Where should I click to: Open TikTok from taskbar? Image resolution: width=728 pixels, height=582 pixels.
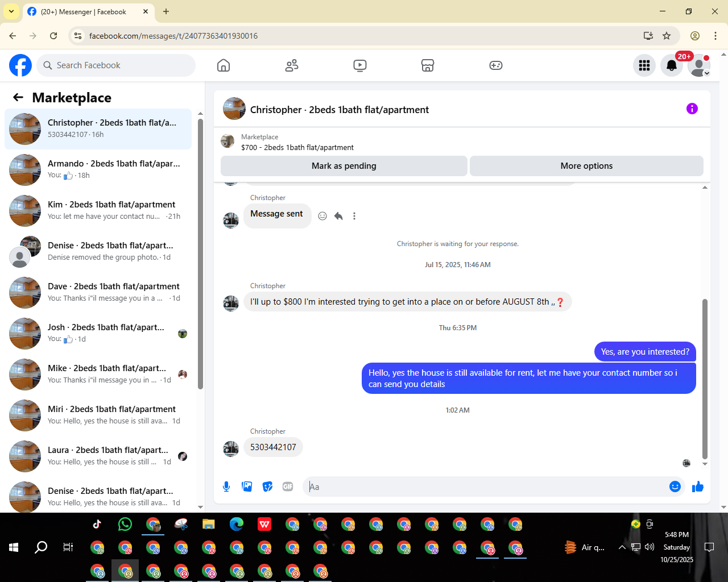click(97, 524)
